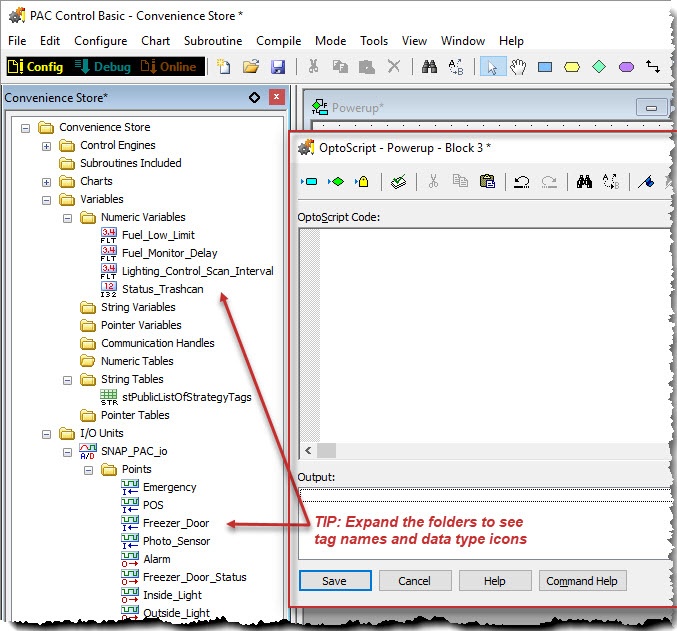
Task: Open the Chart menu
Action: point(155,41)
